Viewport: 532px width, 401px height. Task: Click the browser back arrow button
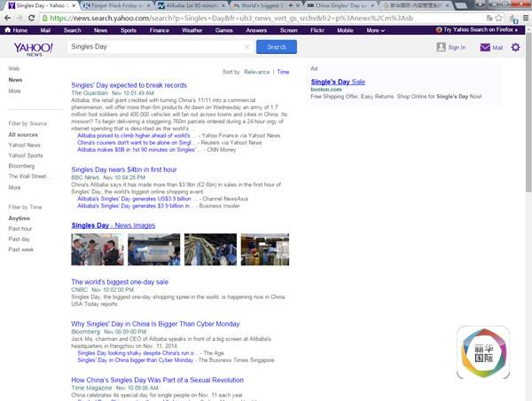[x=9, y=17]
